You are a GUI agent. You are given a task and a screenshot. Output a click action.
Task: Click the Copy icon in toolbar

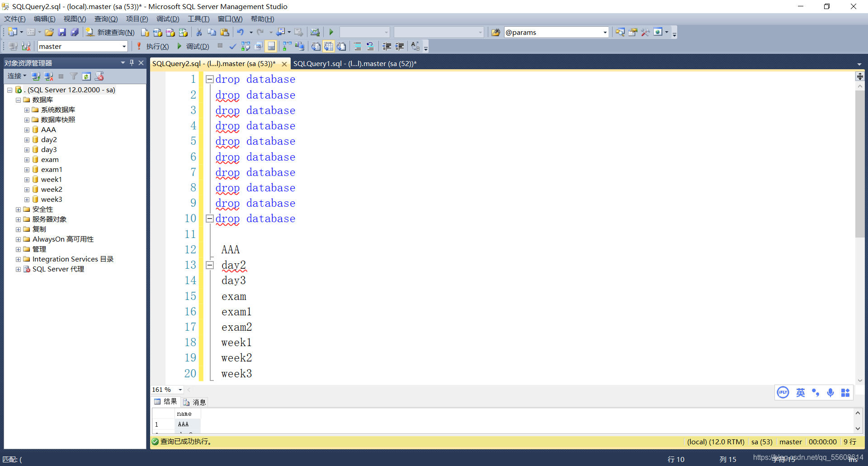[x=212, y=32]
